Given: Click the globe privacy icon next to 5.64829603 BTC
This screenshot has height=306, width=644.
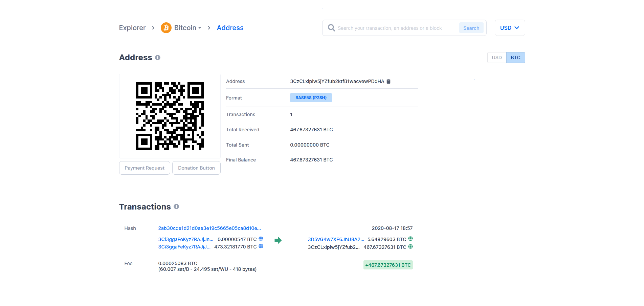Looking at the screenshot, I should click(x=410, y=239).
